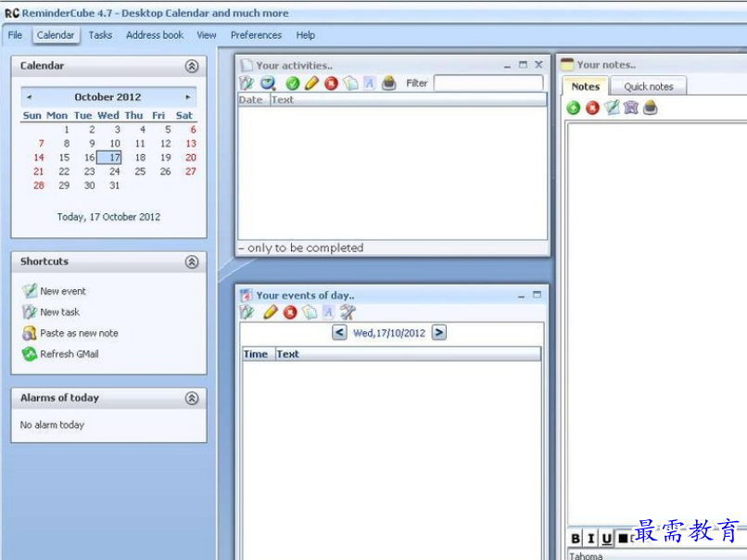The image size is (747, 560).
Task: Click the October 2012 month header
Action: [108, 96]
